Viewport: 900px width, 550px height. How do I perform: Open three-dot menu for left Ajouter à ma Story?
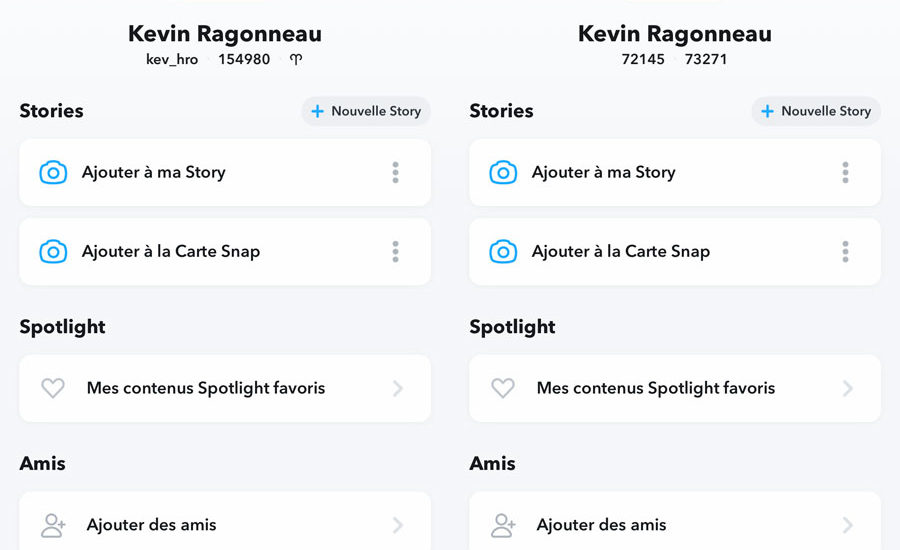pos(395,172)
